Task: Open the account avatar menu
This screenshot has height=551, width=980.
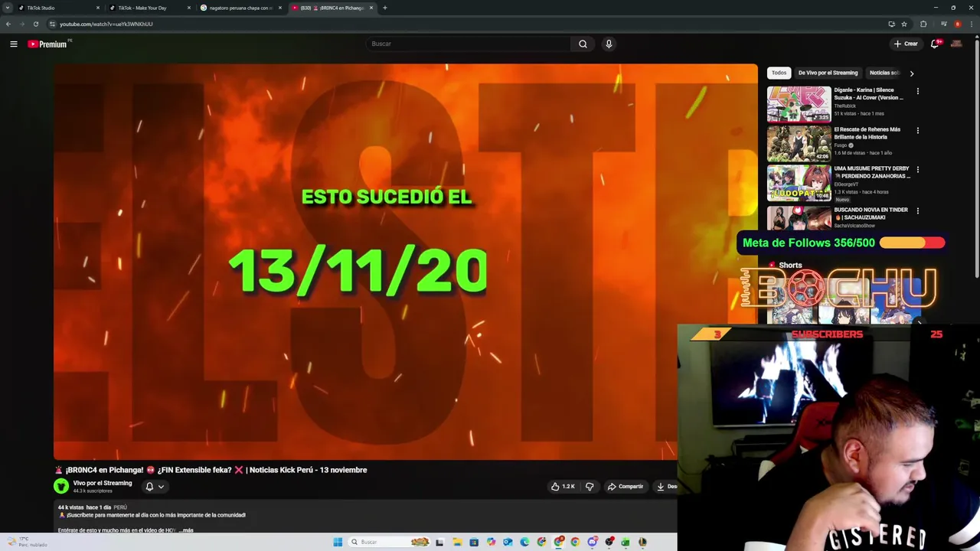Action: point(956,44)
